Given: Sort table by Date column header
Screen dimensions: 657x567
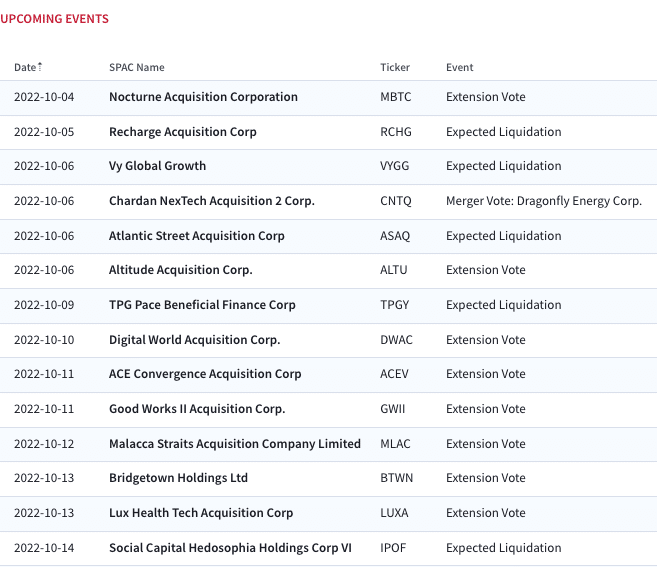Looking at the screenshot, I should pyautogui.click(x=25, y=67).
